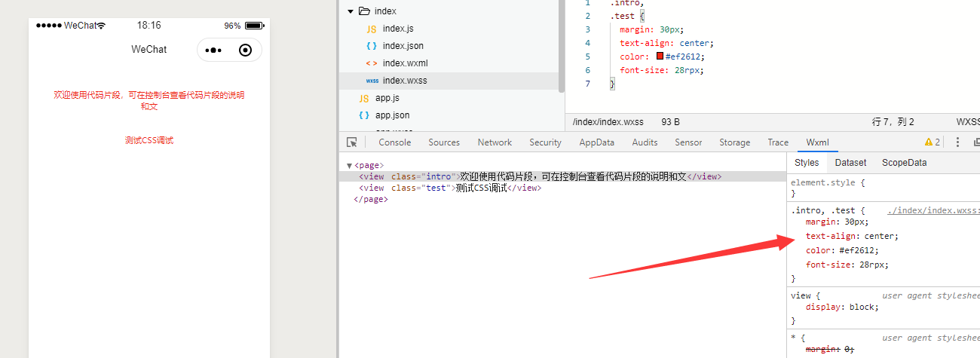Open the ScopeData tab
The height and width of the screenshot is (358, 980).
click(x=904, y=163)
